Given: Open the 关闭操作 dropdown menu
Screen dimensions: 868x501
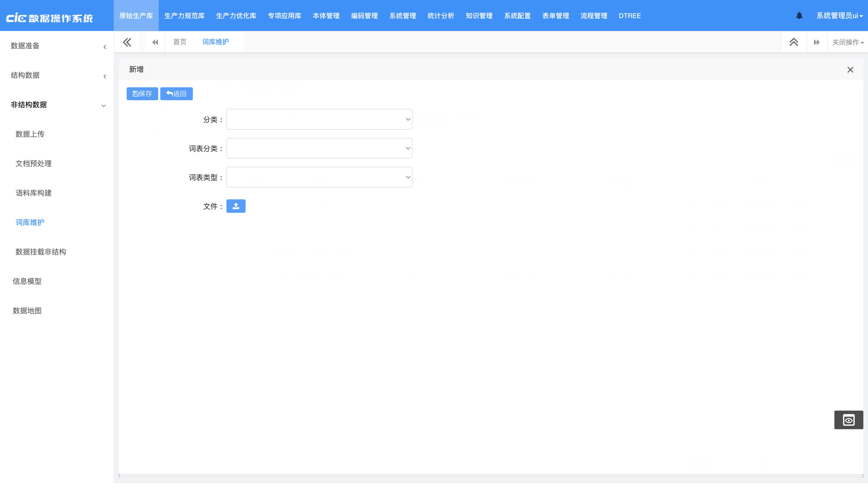Looking at the screenshot, I should (x=847, y=42).
